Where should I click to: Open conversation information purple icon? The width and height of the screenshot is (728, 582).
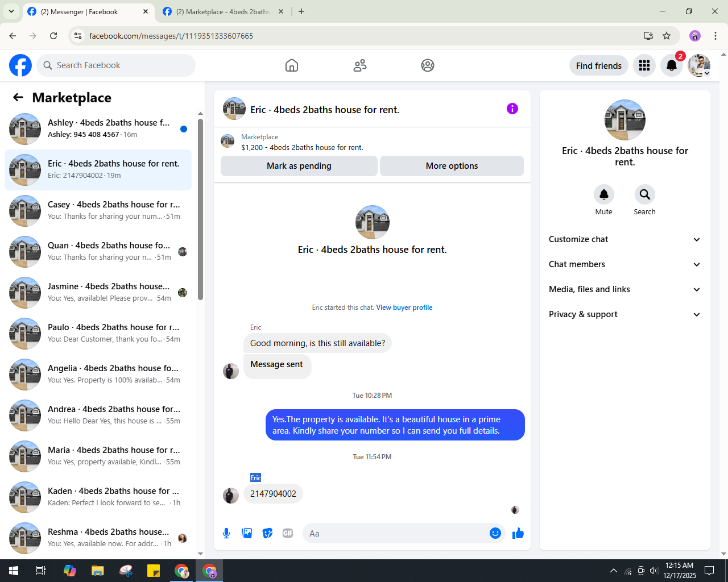[512, 109]
